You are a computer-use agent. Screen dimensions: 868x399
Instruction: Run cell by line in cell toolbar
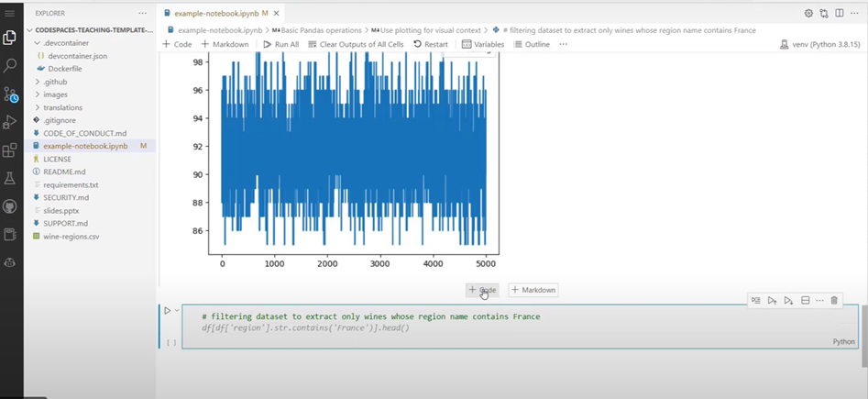tap(755, 300)
